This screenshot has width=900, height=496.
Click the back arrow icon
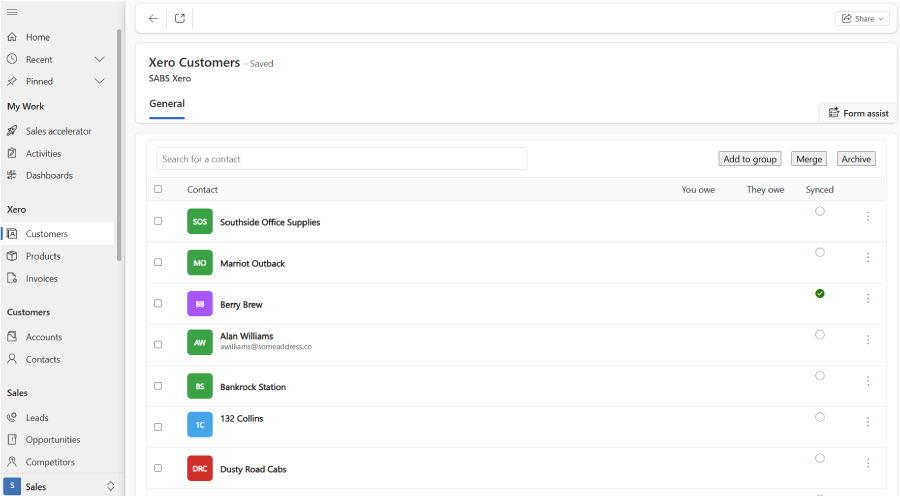[x=153, y=18]
